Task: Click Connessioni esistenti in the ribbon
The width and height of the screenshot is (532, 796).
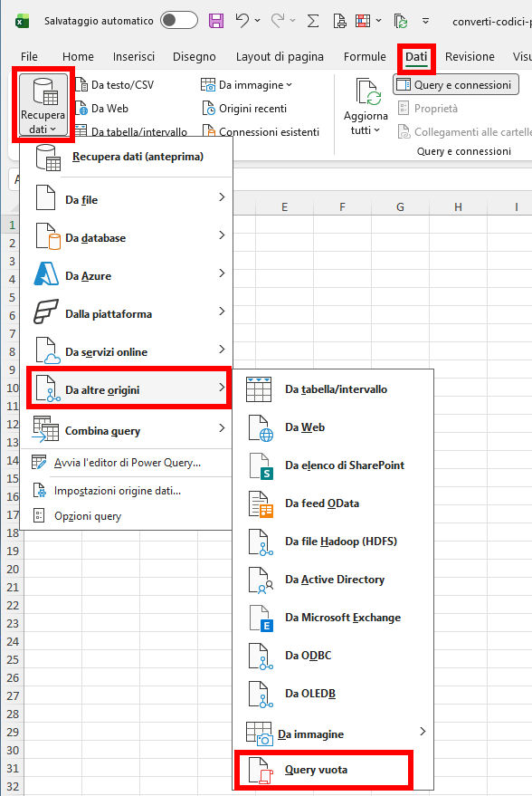Action: [261, 131]
